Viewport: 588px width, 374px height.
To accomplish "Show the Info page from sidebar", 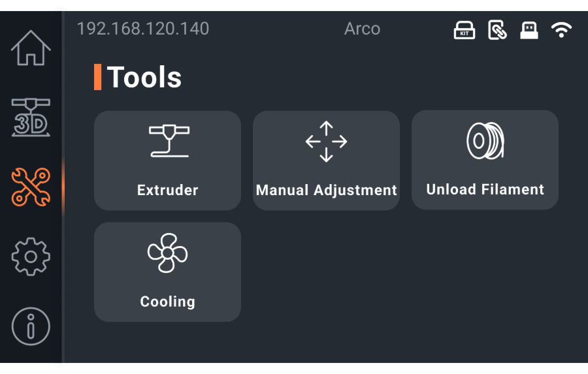I will tap(31, 326).
